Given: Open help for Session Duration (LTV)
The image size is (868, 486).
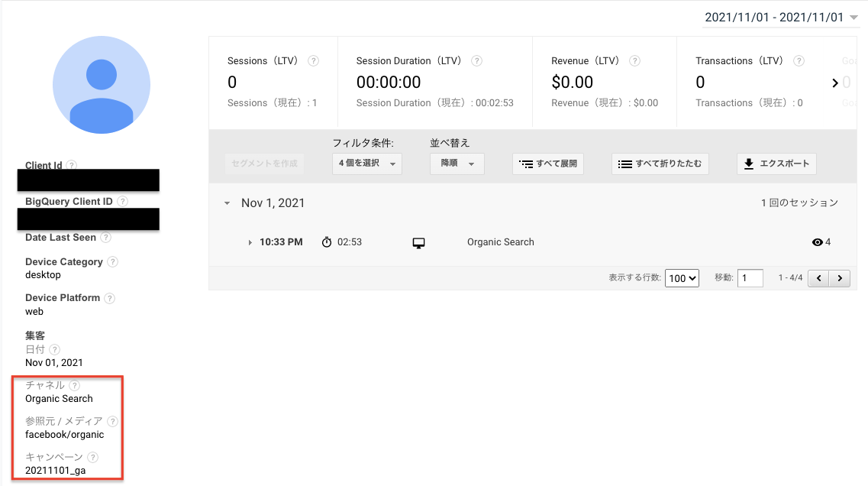Looking at the screenshot, I should (x=476, y=61).
